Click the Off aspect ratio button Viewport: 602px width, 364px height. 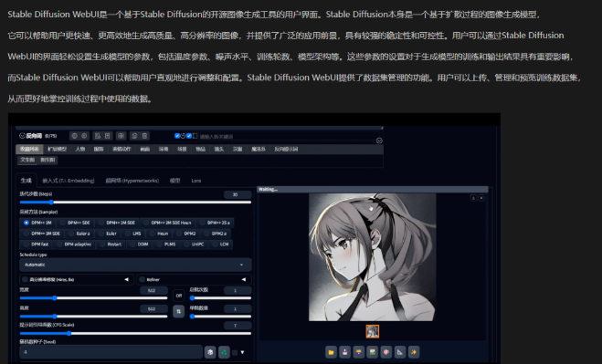point(178,296)
